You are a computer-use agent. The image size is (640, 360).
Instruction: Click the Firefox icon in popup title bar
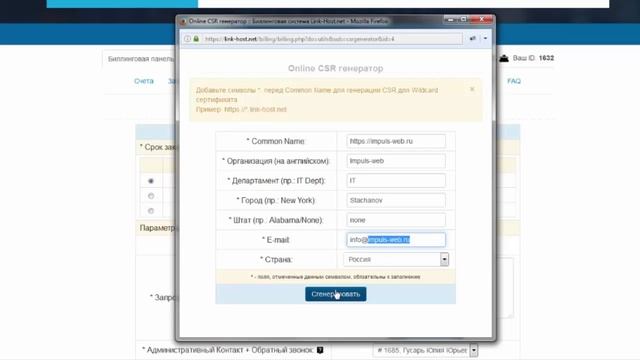coord(183,21)
